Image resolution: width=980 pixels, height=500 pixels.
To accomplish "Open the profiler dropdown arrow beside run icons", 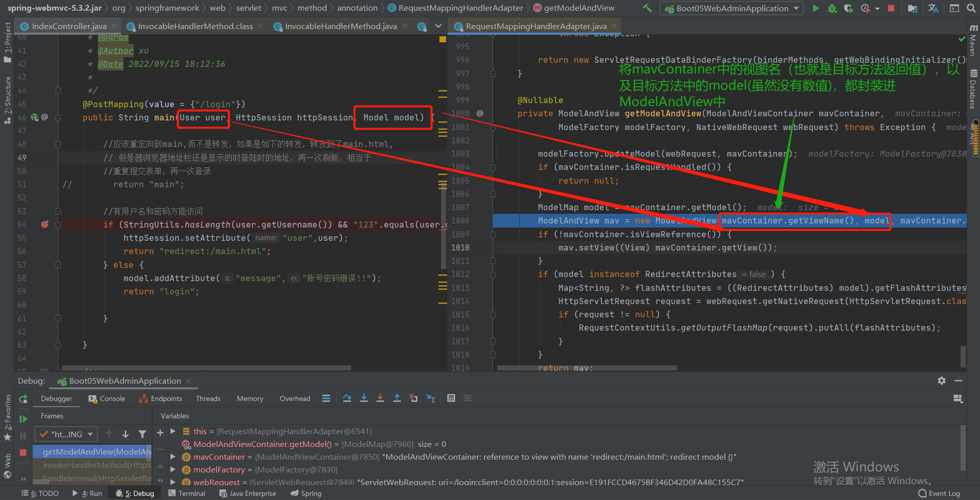I will click(x=877, y=9).
